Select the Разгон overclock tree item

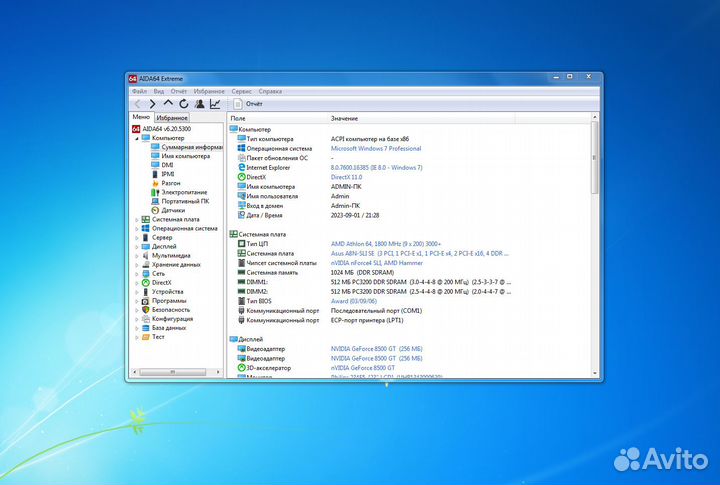click(x=170, y=183)
